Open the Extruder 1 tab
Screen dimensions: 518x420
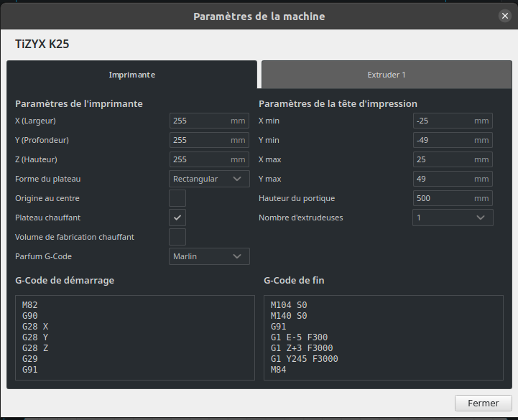pos(387,75)
